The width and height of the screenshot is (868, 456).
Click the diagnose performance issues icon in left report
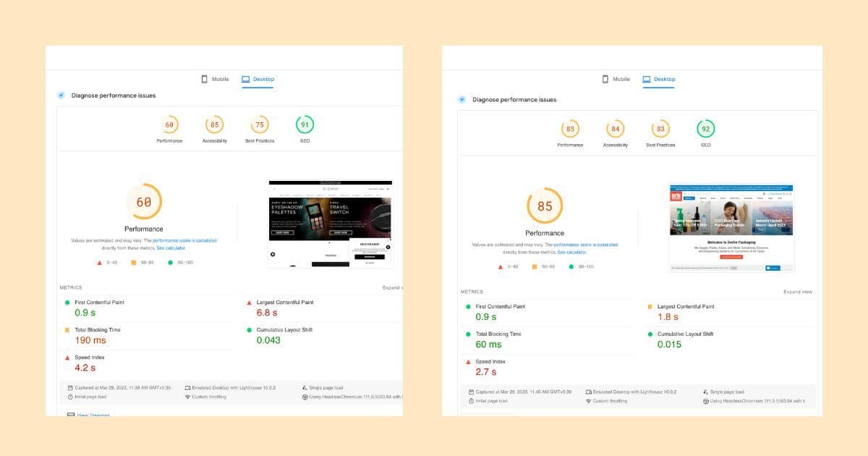61,96
